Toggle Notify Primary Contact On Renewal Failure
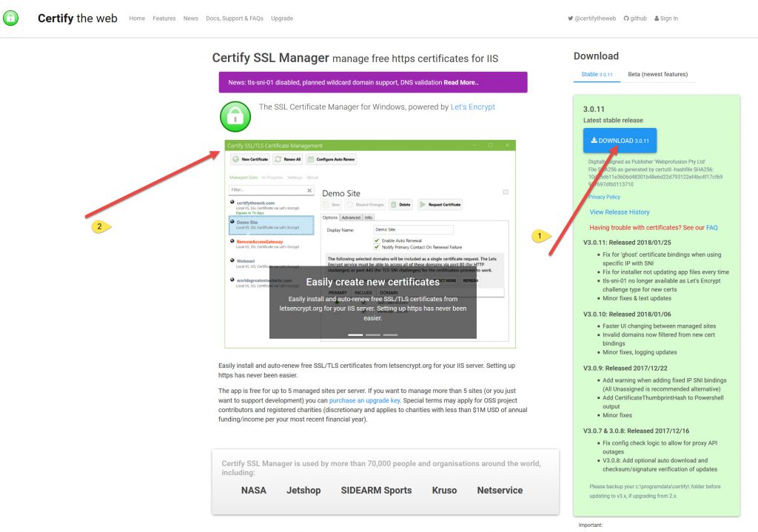This screenshot has height=532, width=758. tap(377, 247)
